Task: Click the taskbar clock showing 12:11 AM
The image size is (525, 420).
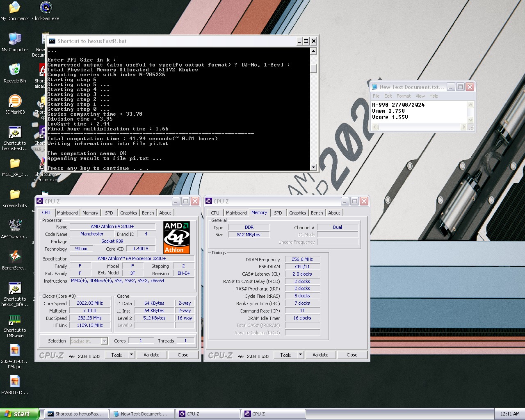Action: pos(510,414)
